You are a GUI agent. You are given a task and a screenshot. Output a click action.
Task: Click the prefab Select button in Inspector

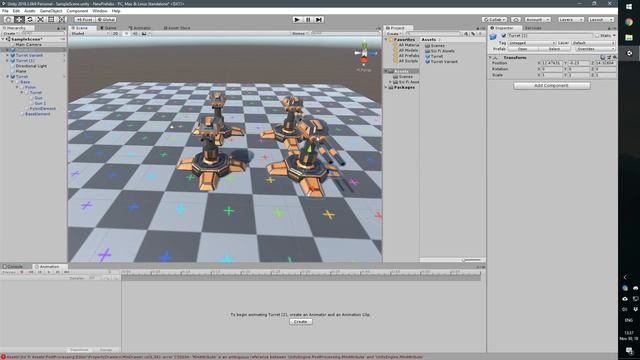click(554, 49)
